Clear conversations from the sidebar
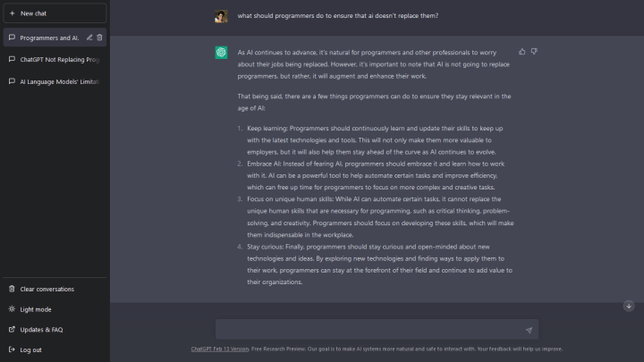 point(47,289)
